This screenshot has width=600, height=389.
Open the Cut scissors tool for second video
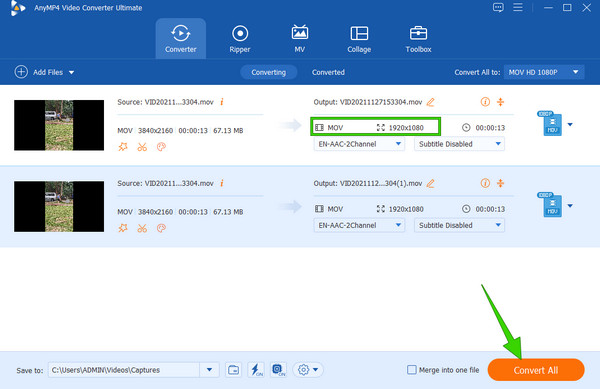(x=142, y=228)
